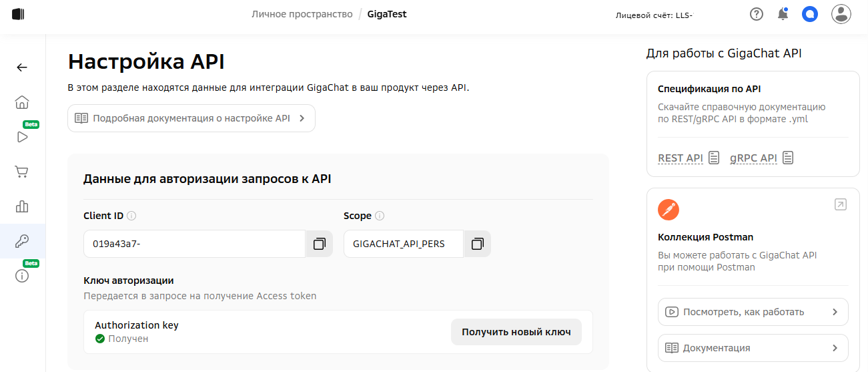The image size is (868, 372).
Task: Click 'Получить новый ключ' button
Action: (x=516, y=332)
